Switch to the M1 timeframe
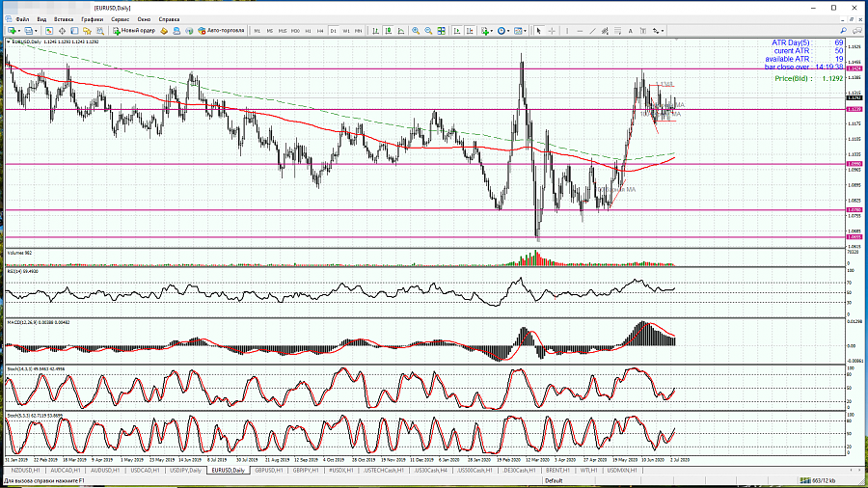 (257, 31)
